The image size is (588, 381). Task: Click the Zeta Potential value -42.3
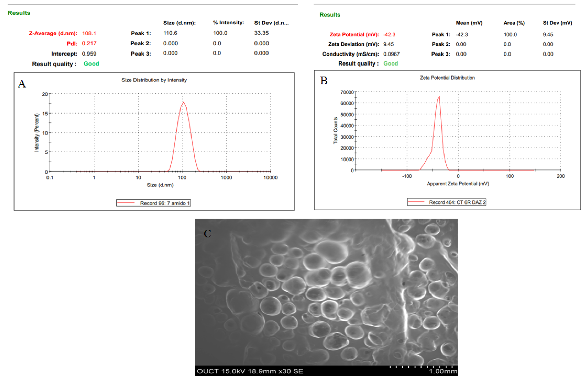(x=389, y=35)
